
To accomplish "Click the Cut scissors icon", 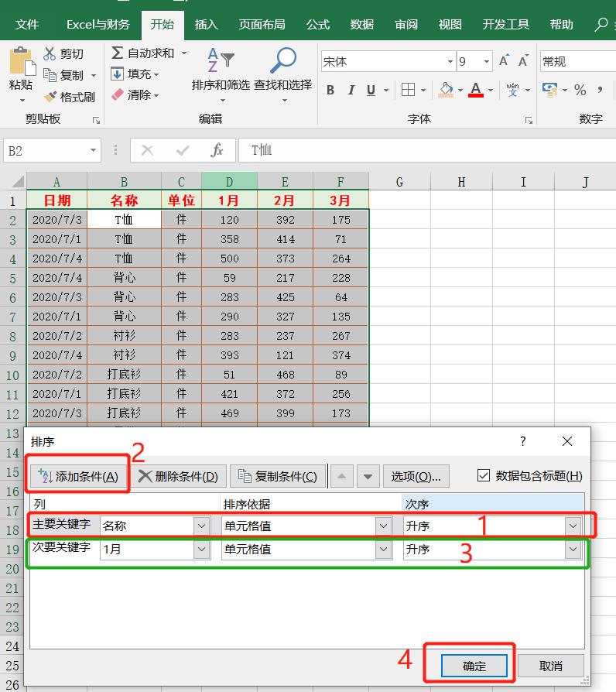I will click(x=50, y=53).
